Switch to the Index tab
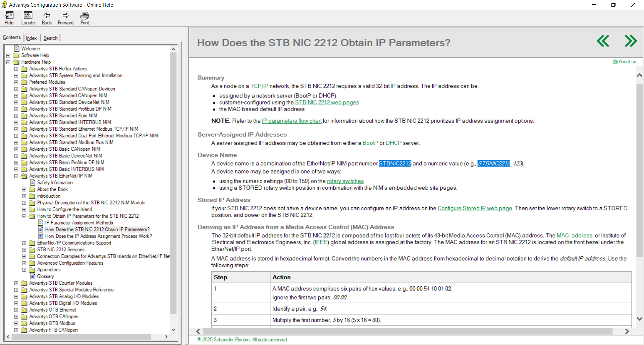Viewport: 644px width, 345px height. point(31,38)
